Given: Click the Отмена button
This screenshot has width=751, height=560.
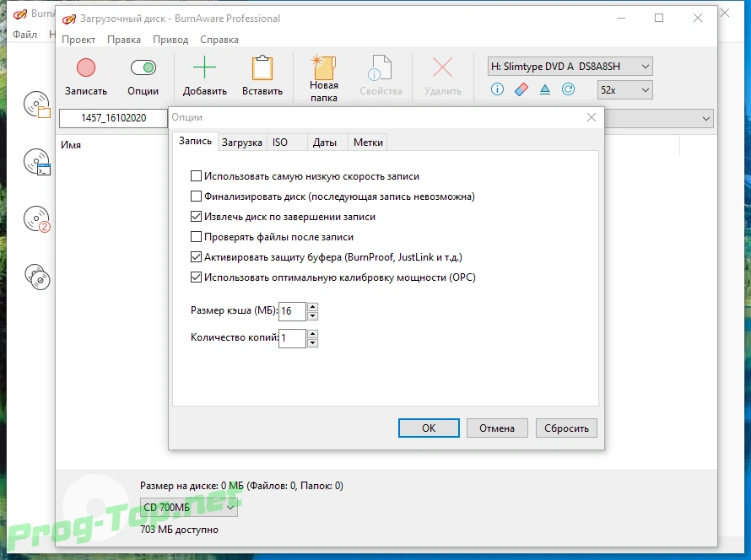Looking at the screenshot, I should point(497,428).
